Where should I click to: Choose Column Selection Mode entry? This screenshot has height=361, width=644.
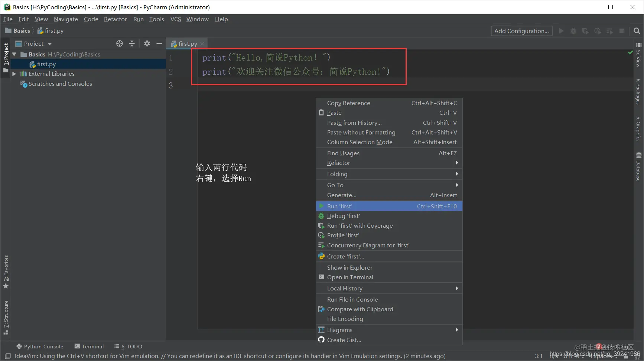pyautogui.click(x=389, y=142)
